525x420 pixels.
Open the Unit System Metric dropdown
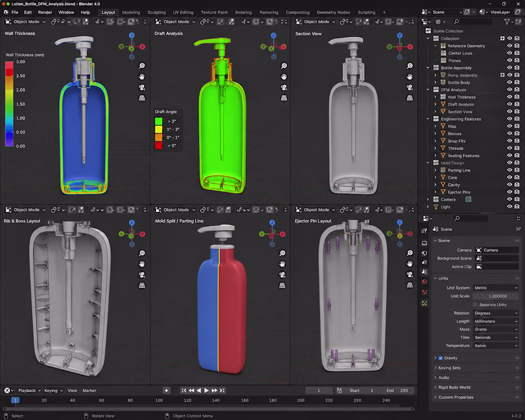click(x=495, y=288)
